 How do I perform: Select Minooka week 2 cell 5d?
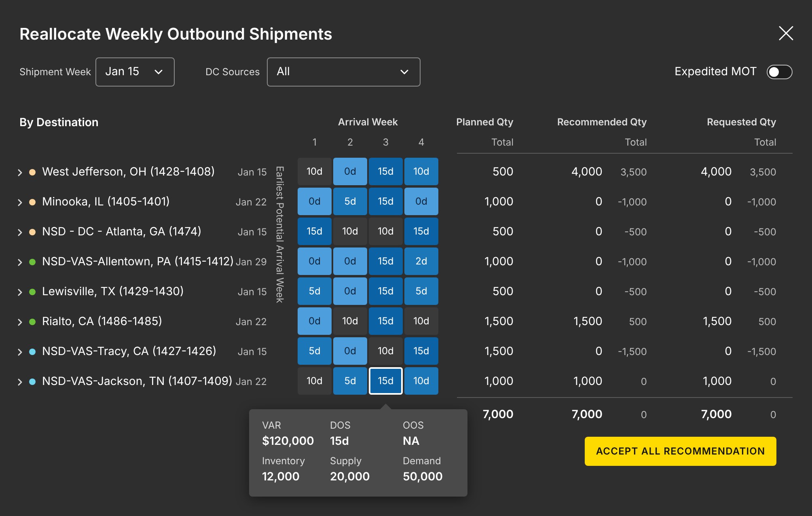pos(350,201)
